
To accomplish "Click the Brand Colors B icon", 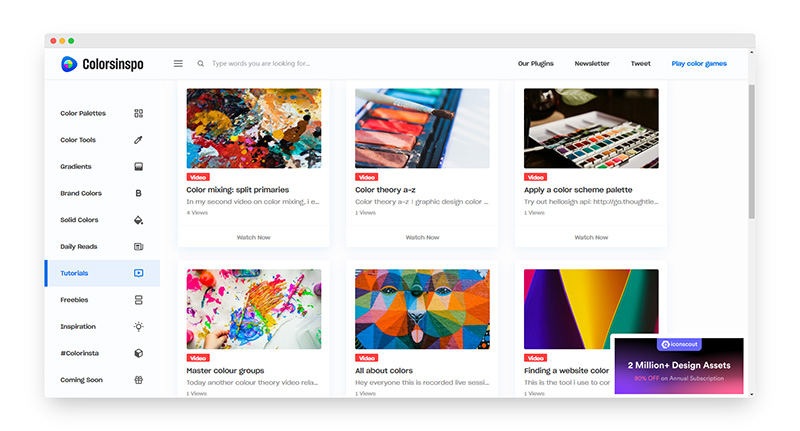I will [138, 193].
